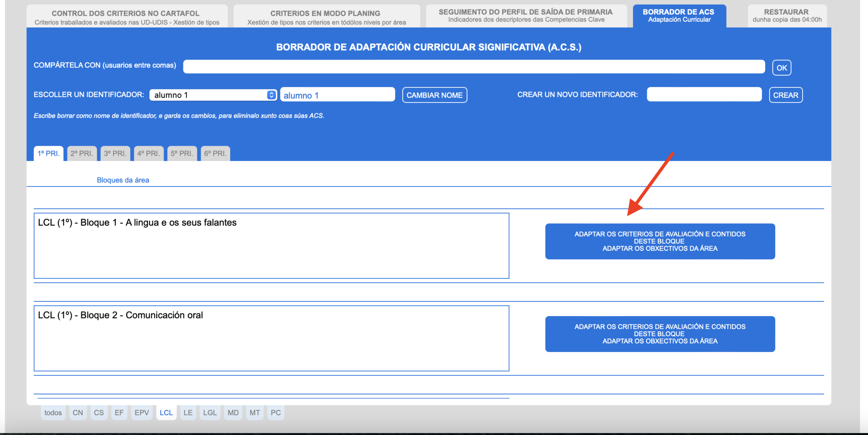This screenshot has width=868, height=435.
Task: Click adapt criteria button for Bloque 2
Action: [659, 334]
